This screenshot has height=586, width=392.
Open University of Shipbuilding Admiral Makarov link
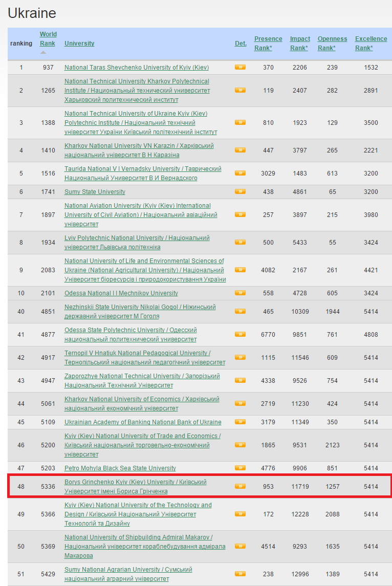145,547
